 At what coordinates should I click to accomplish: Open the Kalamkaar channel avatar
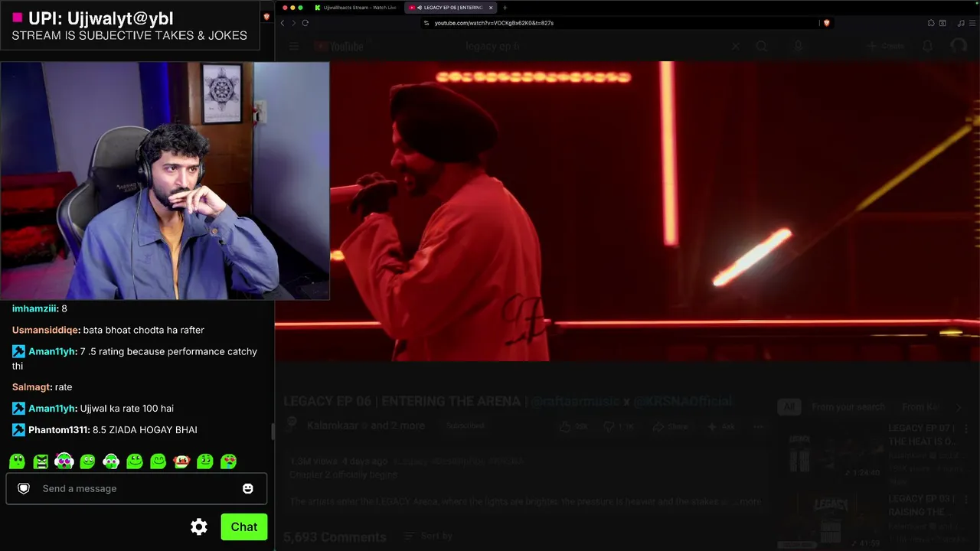click(292, 426)
